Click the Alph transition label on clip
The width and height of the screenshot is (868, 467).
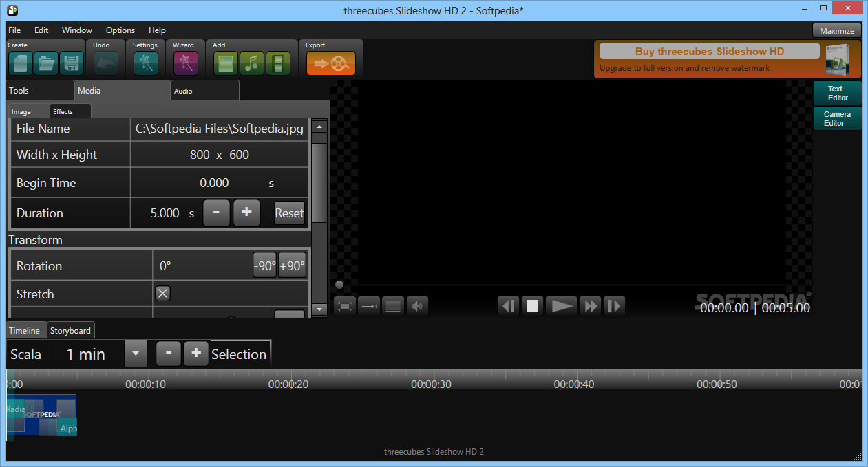point(68,428)
